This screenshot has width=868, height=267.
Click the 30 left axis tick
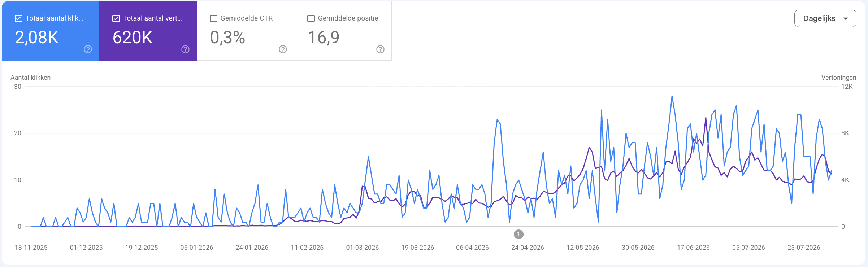[x=18, y=87]
